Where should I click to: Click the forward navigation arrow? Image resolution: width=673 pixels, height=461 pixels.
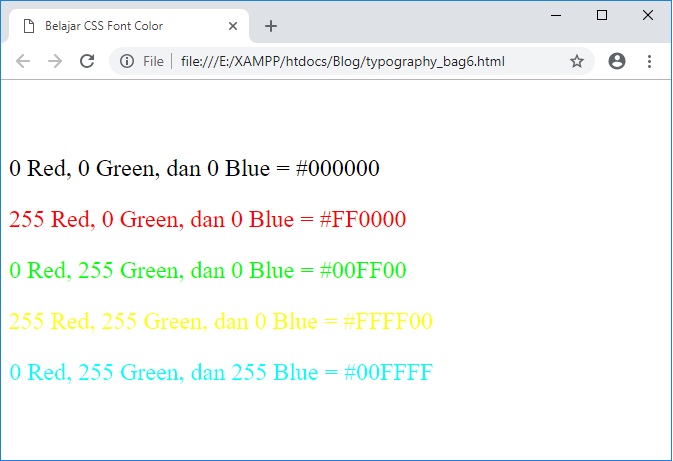[x=55, y=61]
